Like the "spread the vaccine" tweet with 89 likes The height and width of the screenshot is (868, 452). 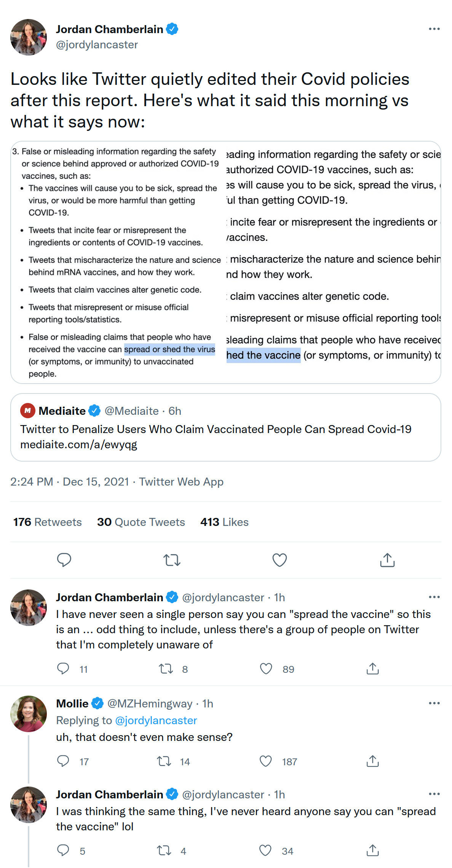click(266, 669)
